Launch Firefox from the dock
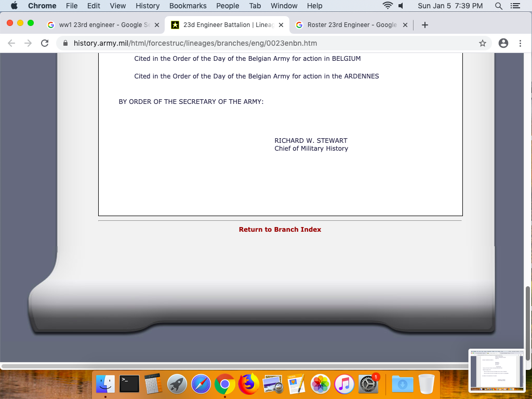 point(249,384)
